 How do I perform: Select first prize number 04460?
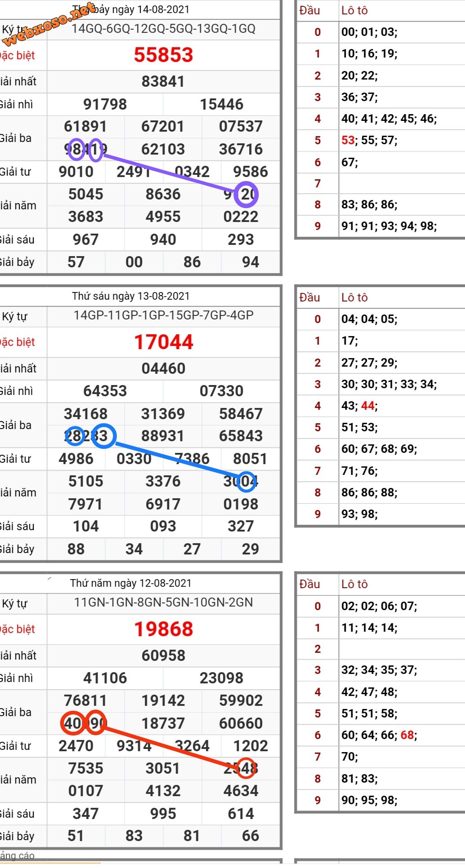(x=163, y=368)
